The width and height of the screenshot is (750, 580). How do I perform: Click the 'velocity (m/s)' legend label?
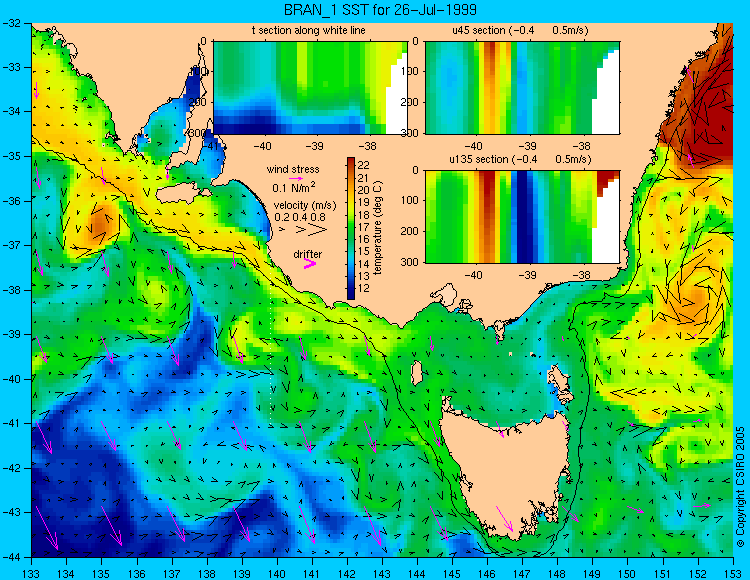(305, 205)
